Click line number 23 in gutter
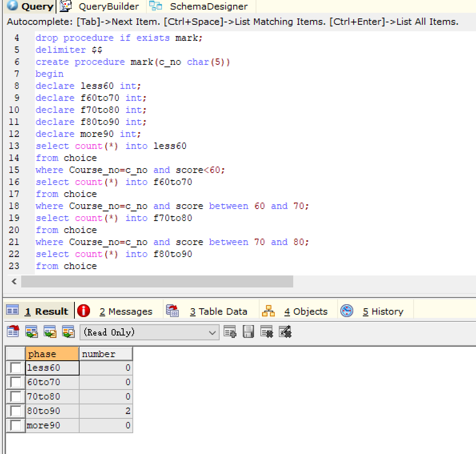The height and width of the screenshot is (454, 476). (x=14, y=266)
